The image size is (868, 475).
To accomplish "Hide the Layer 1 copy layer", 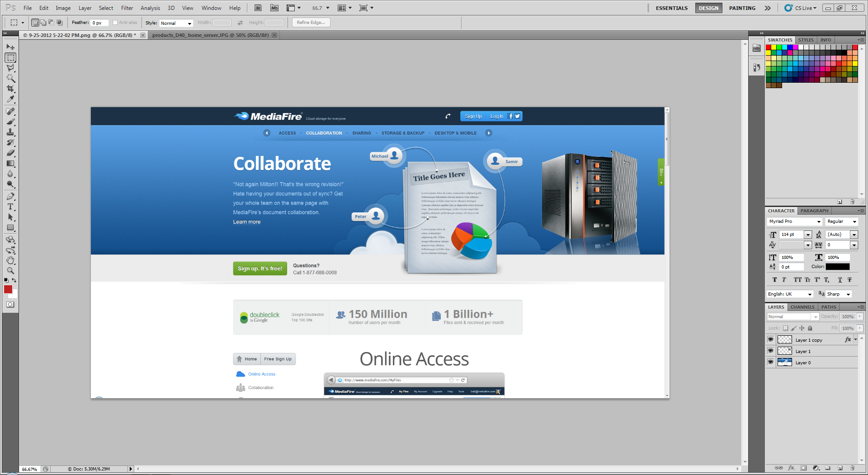I will click(x=771, y=339).
